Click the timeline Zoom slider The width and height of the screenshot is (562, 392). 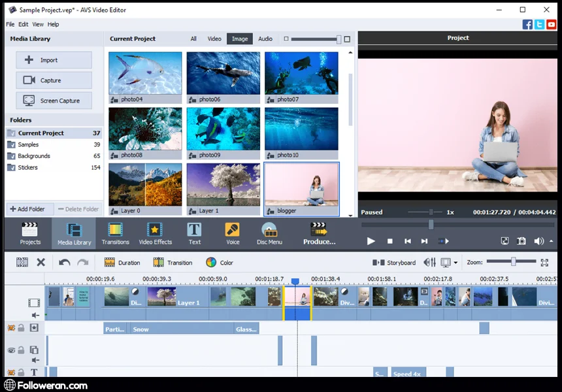(x=514, y=262)
